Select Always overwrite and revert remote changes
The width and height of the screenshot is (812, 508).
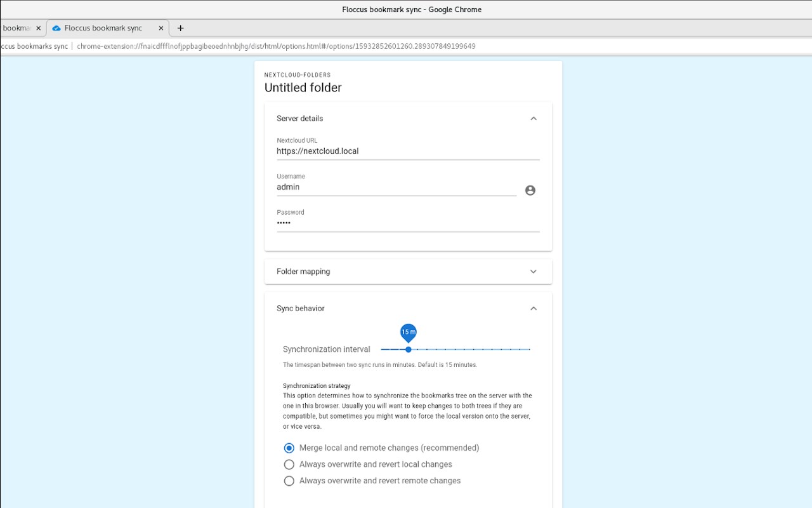[x=372, y=481]
